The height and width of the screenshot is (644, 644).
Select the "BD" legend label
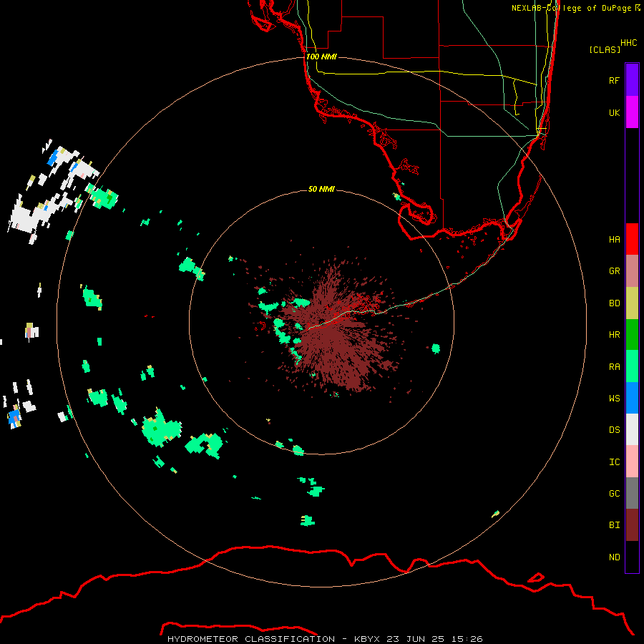point(614,303)
